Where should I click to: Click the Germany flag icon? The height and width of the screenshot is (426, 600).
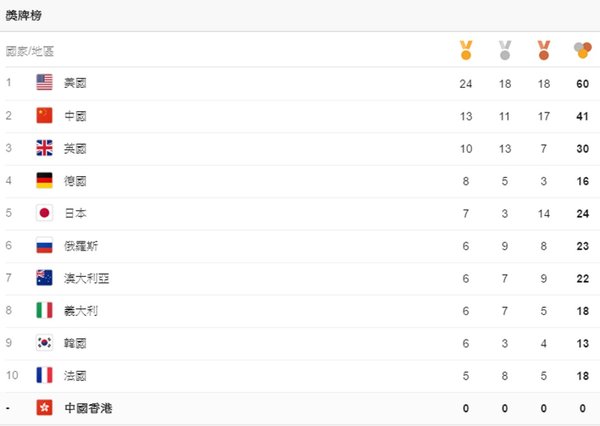[x=44, y=180]
